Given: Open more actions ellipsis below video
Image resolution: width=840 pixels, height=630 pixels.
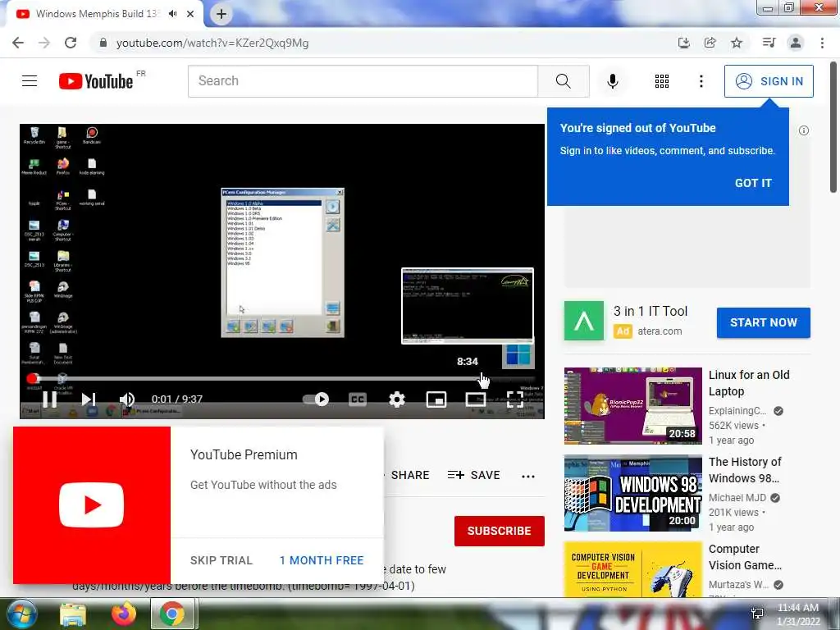Looking at the screenshot, I should [x=528, y=477].
